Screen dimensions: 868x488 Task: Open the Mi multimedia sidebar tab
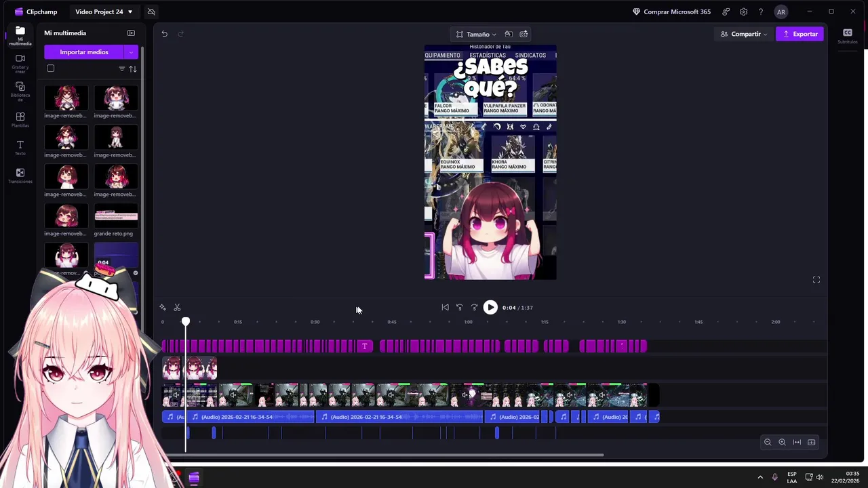click(x=20, y=36)
